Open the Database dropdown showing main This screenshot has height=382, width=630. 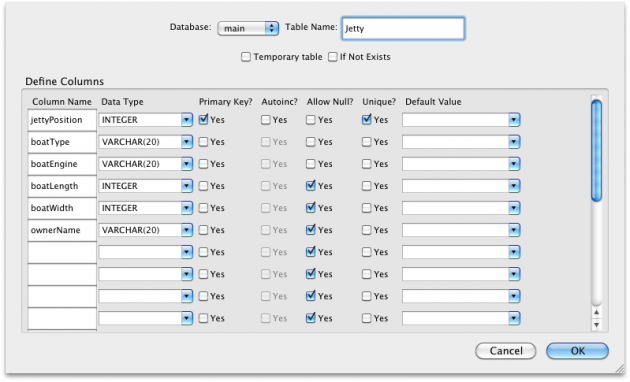click(248, 28)
